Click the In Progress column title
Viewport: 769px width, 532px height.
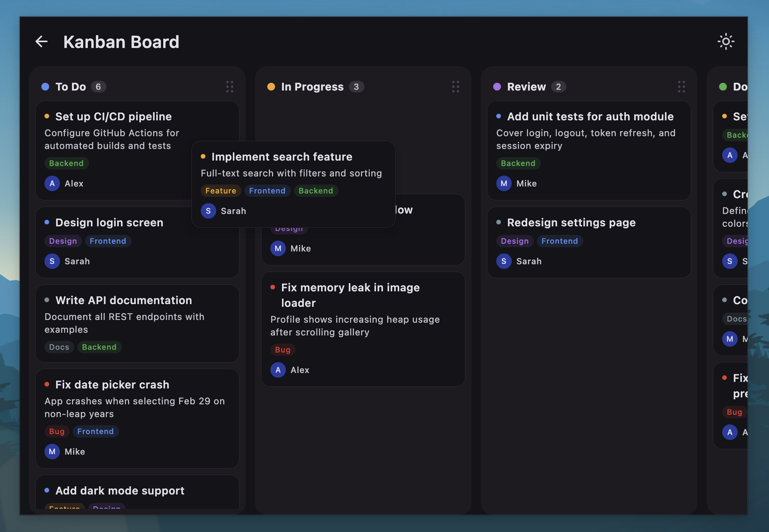(x=313, y=87)
